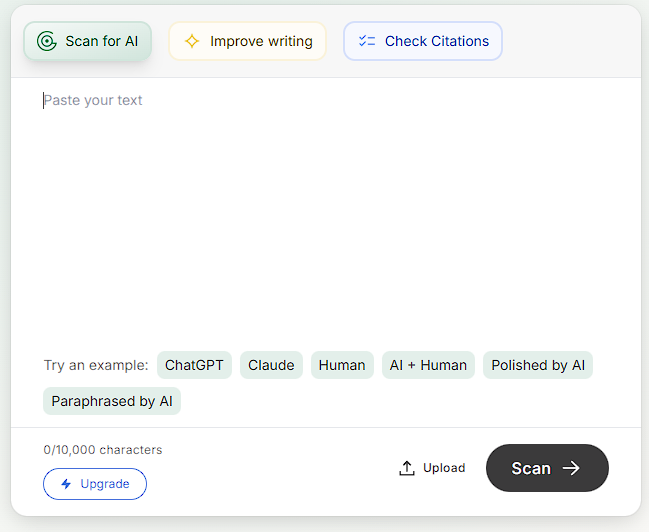Choose the Human example chip
This screenshot has width=649, height=532.
pyautogui.click(x=342, y=365)
